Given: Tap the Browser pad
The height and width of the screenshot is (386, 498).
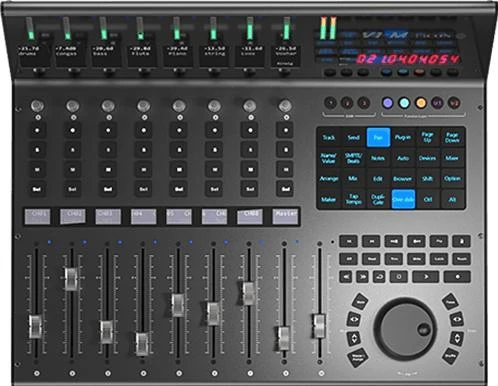Looking at the screenshot, I should pos(403,179).
